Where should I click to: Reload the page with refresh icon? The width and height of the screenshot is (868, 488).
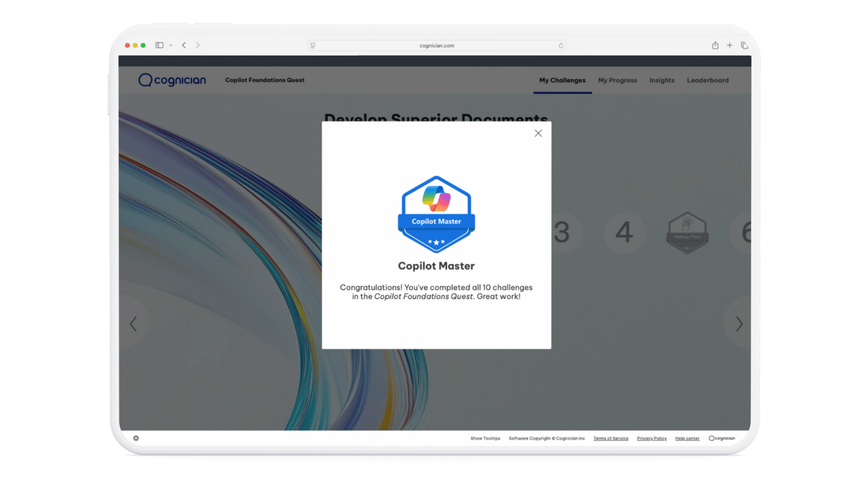tap(561, 45)
